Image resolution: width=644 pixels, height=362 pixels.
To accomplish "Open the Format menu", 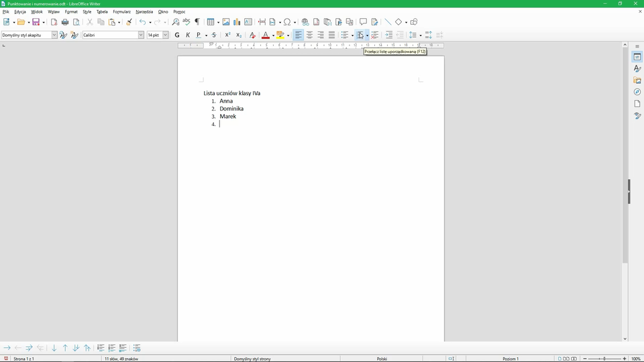I will [71, 11].
